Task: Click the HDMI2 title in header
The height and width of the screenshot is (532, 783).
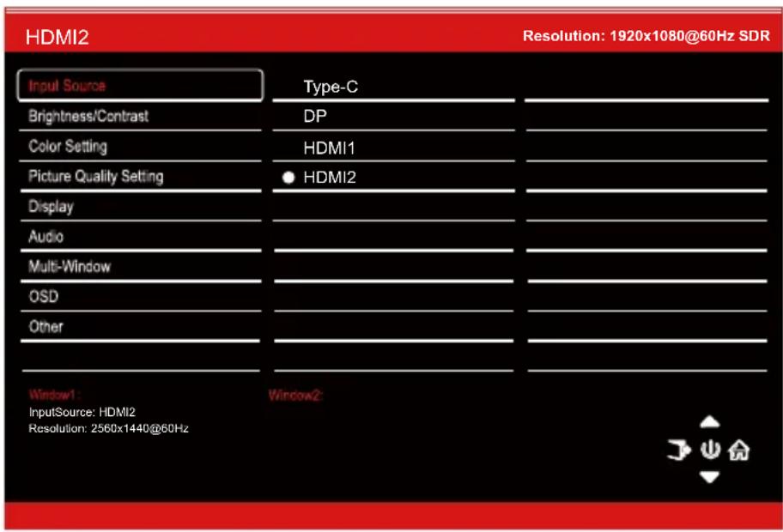Action: [x=57, y=37]
